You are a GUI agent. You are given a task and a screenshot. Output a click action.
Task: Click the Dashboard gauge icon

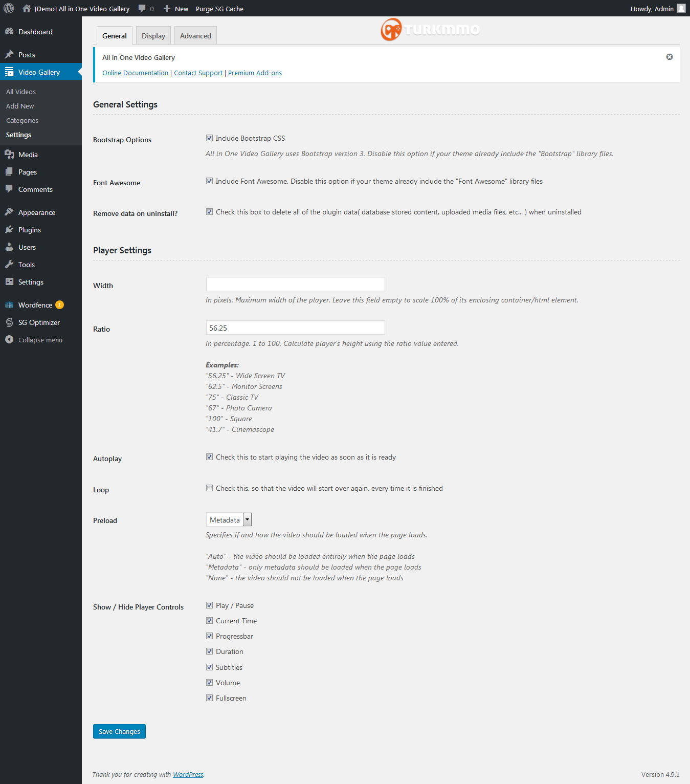(9, 31)
